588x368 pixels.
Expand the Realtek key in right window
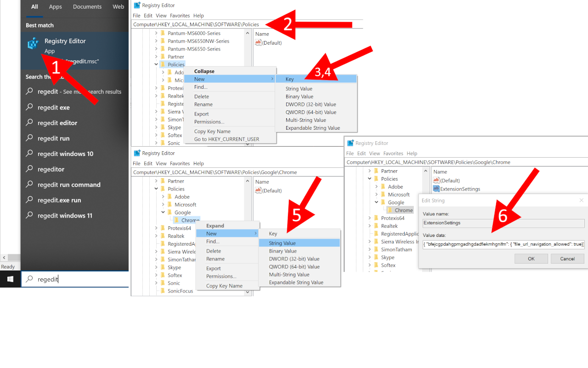click(x=370, y=226)
